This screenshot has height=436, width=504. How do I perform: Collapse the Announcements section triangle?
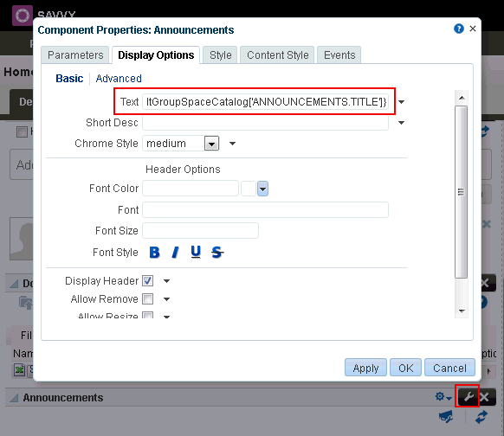point(14,398)
